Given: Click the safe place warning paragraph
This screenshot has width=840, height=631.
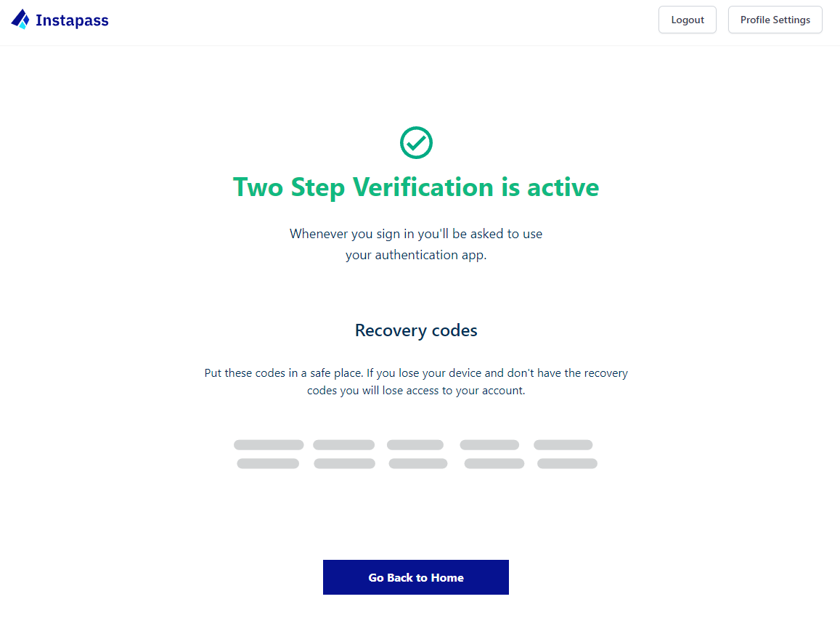Looking at the screenshot, I should 416,382.
